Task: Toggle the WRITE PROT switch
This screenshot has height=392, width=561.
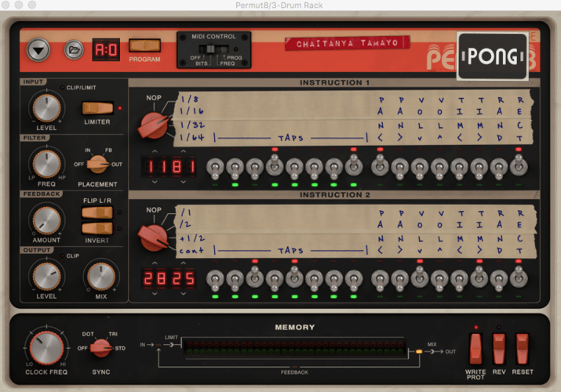Action: tap(475, 349)
